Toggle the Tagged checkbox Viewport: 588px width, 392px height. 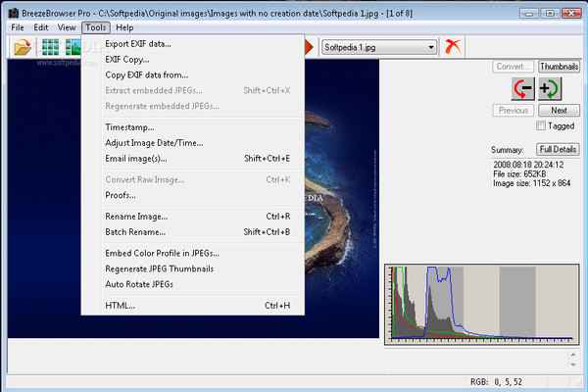[x=541, y=125]
